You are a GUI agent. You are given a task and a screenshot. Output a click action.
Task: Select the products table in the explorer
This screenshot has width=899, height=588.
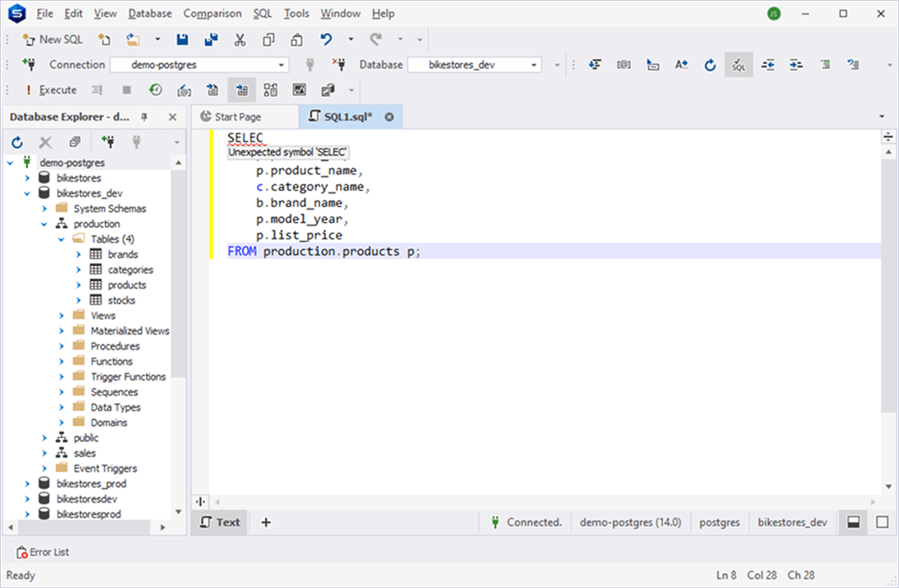pos(127,284)
